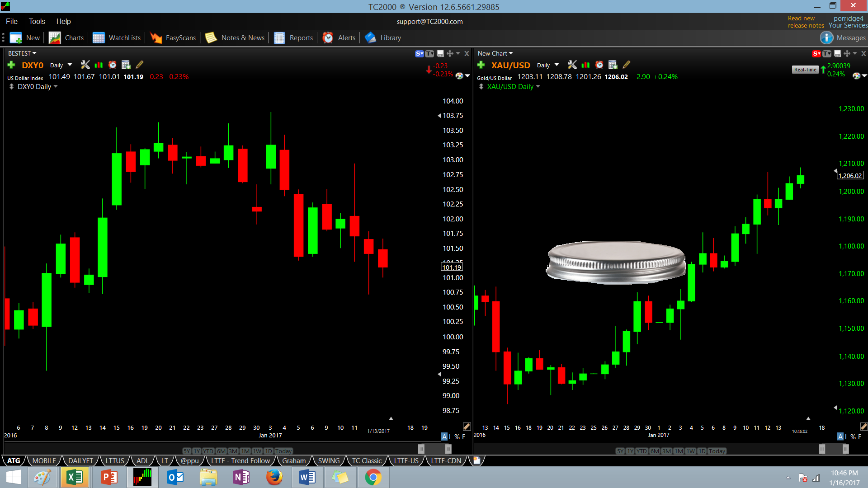This screenshot has height=488, width=868.
Task: Click the Alerts alarm clock icon
Action: (328, 38)
